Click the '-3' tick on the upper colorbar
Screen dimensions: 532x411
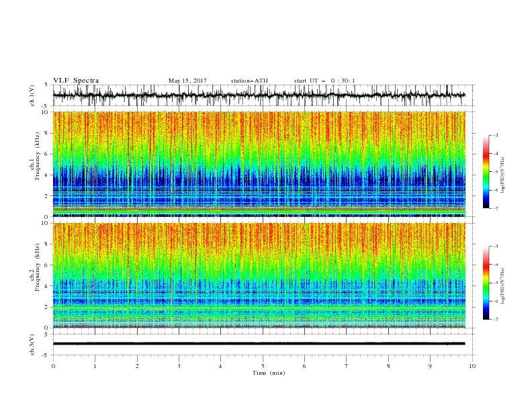click(x=495, y=135)
